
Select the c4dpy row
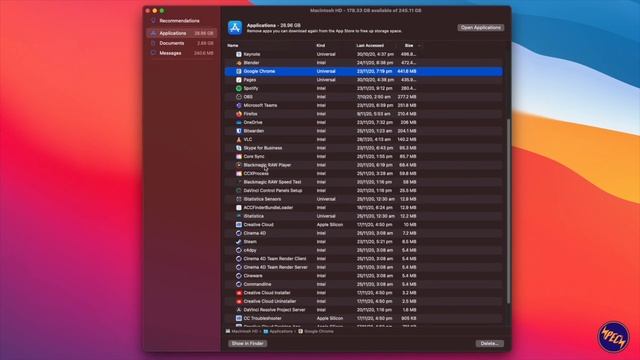[363, 250]
